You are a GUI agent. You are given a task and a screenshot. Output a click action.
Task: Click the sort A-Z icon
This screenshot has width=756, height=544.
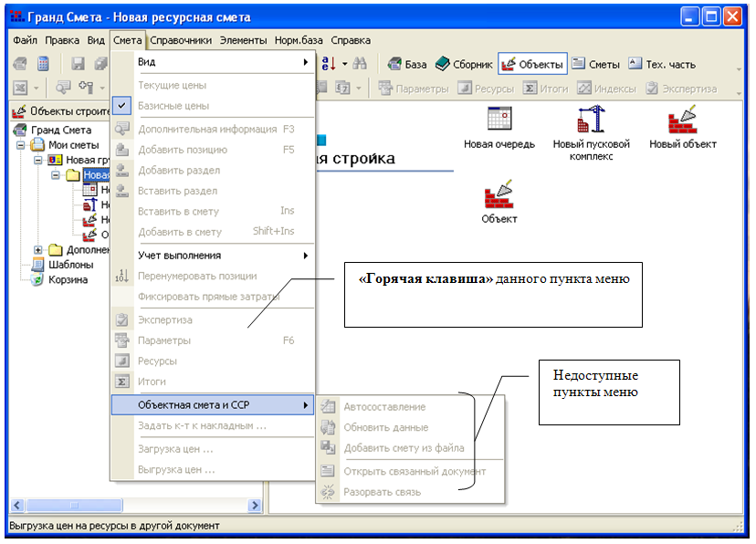329,64
